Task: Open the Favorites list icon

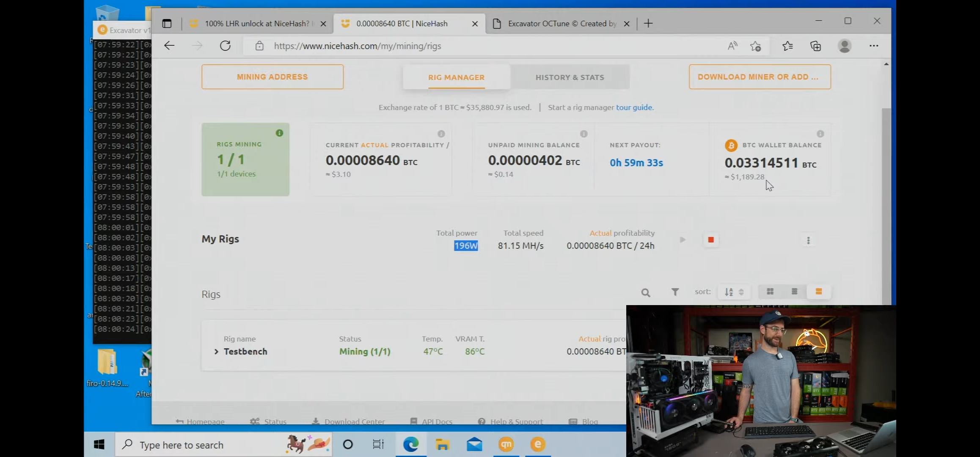Action: [x=787, y=46]
